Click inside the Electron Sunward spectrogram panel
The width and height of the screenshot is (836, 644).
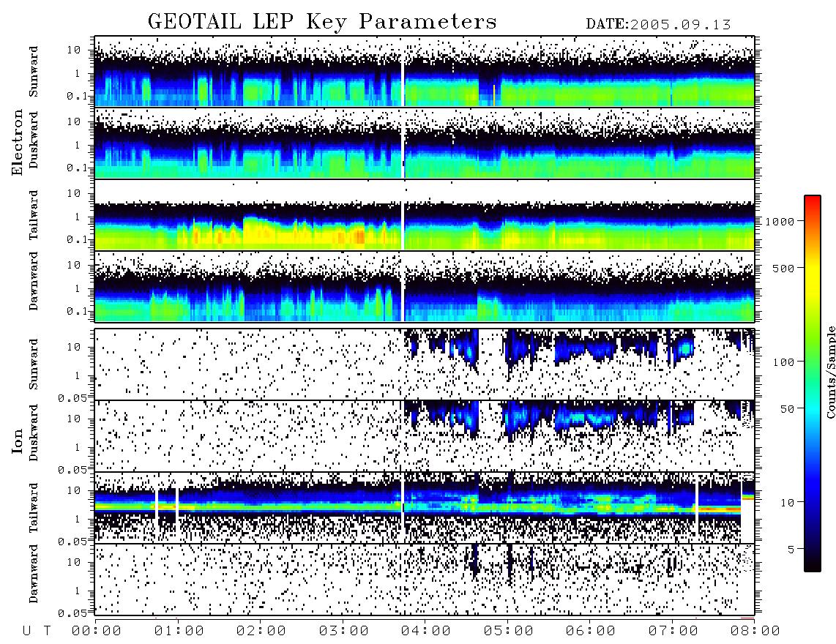[x=425, y=72]
